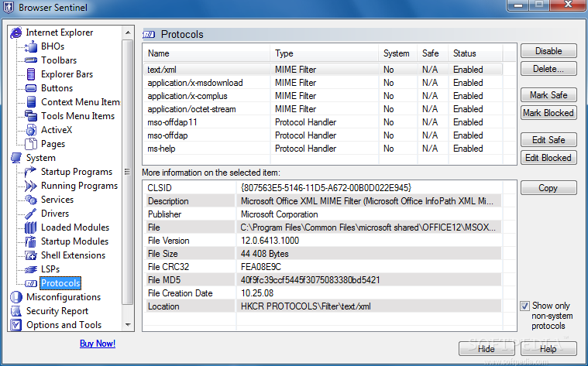588x366 pixels.
Task: Click the Startup Modules icon
Action: [31, 241]
